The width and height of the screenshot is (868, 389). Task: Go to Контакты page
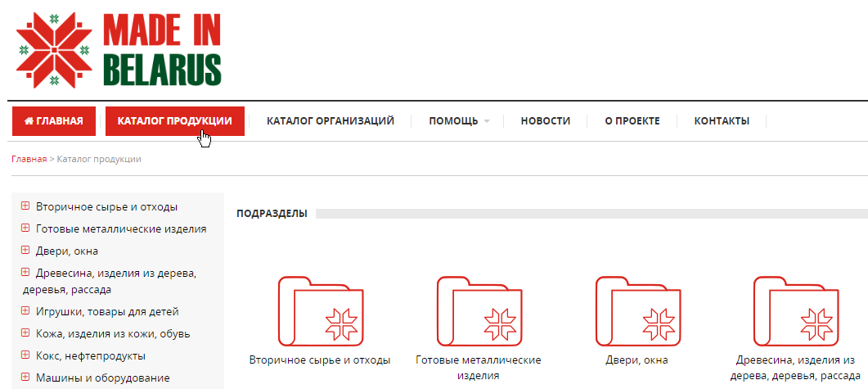click(x=722, y=121)
